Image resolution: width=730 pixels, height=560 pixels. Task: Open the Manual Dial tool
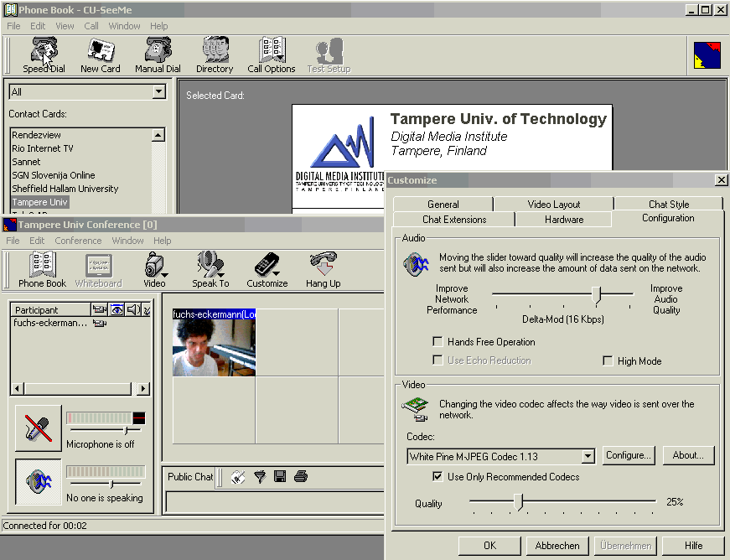point(158,55)
